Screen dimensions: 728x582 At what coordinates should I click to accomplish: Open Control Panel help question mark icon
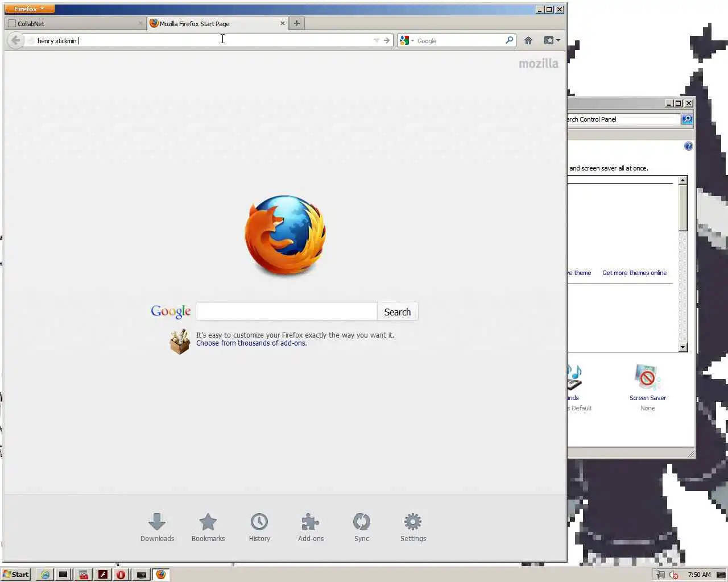click(689, 146)
